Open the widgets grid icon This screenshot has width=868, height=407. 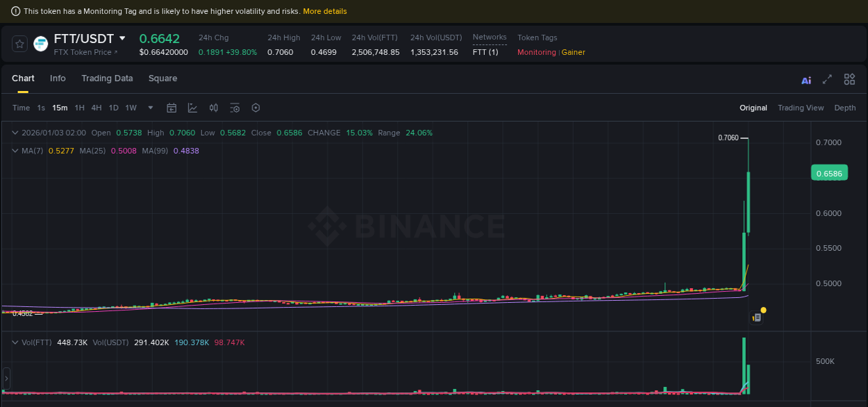click(849, 79)
